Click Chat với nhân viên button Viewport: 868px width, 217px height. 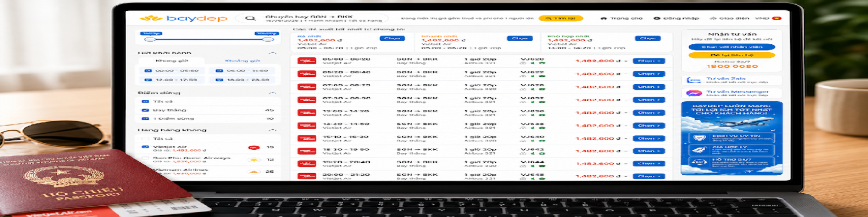(x=732, y=47)
